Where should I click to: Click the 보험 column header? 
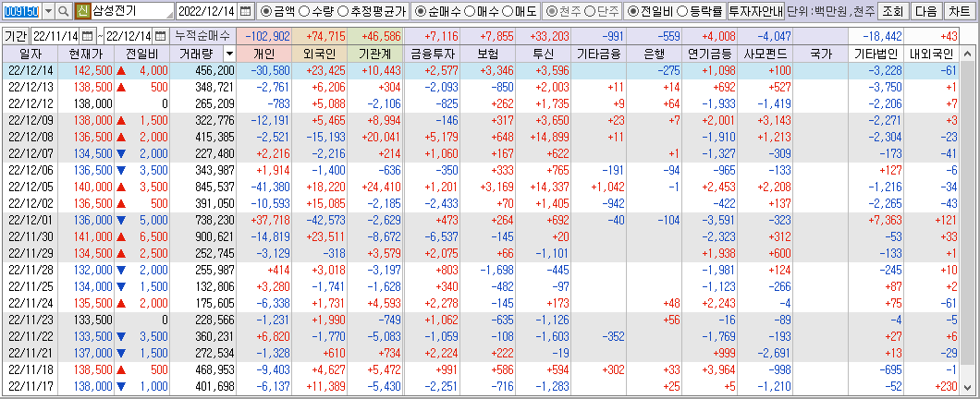click(488, 54)
